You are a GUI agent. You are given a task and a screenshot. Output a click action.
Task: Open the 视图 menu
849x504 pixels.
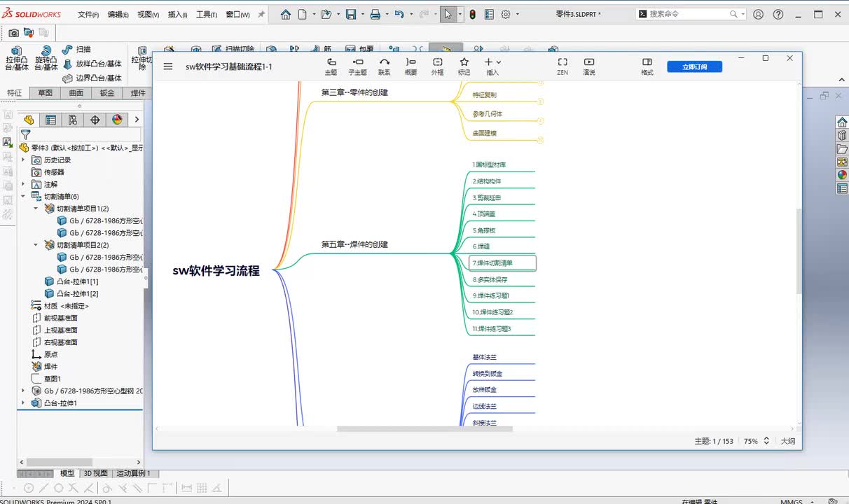point(148,15)
